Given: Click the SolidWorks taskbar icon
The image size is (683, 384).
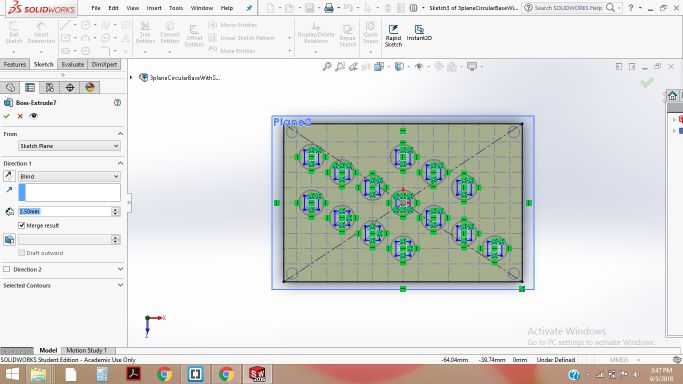Looking at the screenshot, I should click(x=257, y=374).
